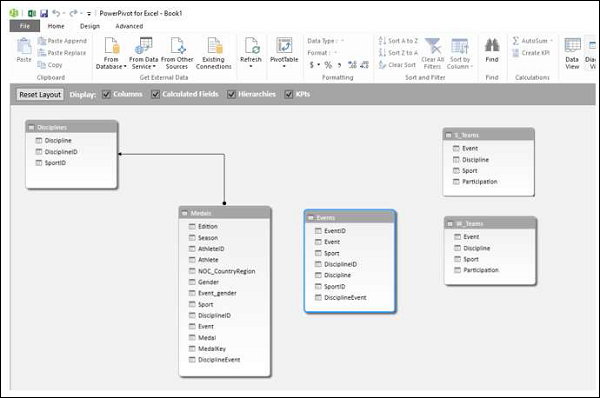Image resolution: width=600 pixels, height=398 pixels.
Task: Click Clear Sort command
Action: 397,65
